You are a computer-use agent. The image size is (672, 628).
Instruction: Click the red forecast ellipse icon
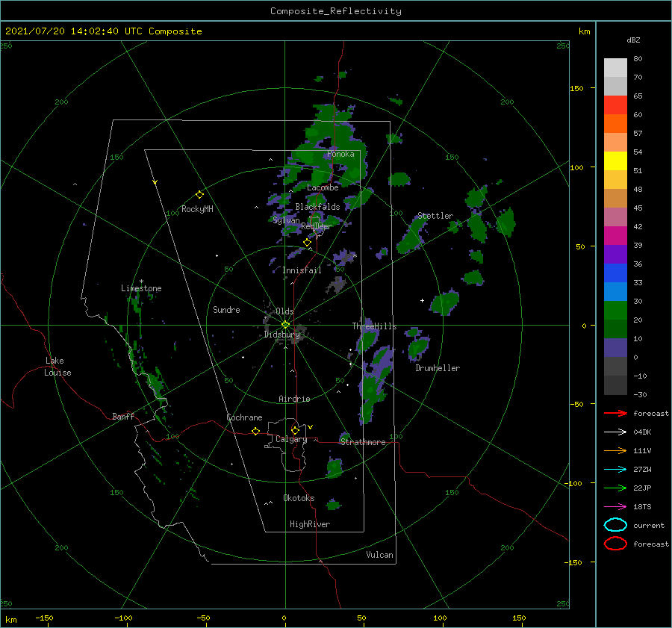click(x=615, y=544)
